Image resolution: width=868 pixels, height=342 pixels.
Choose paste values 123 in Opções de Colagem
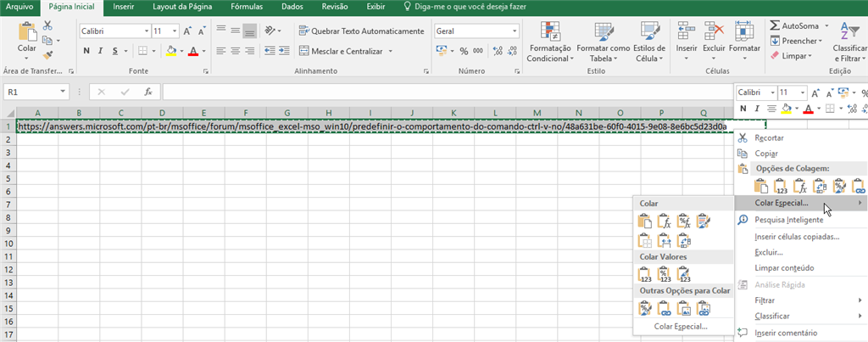click(781, 187)
